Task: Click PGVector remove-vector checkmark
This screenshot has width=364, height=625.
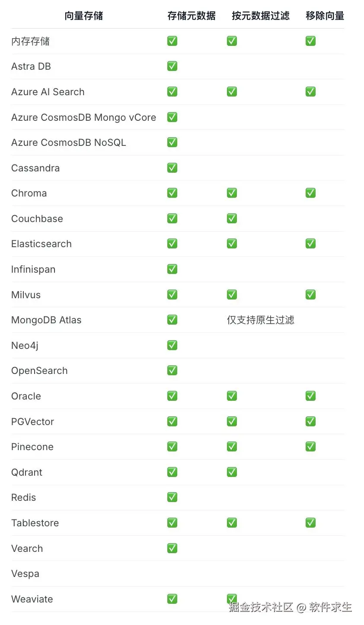Action: click(x=310, y=421)
